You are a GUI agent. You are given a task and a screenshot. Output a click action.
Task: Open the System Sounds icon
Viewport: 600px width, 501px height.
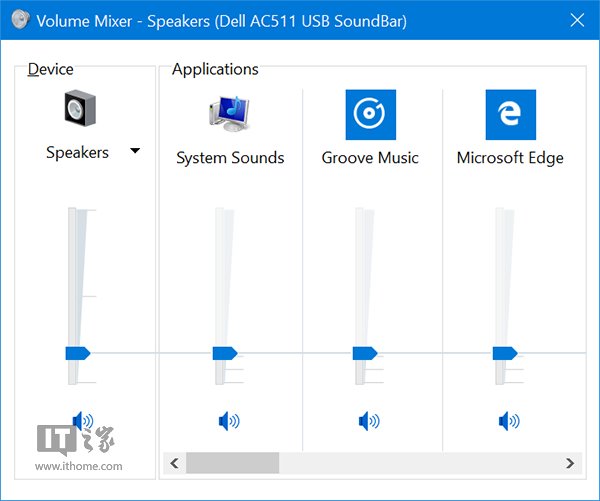click(x=230, y=114)
